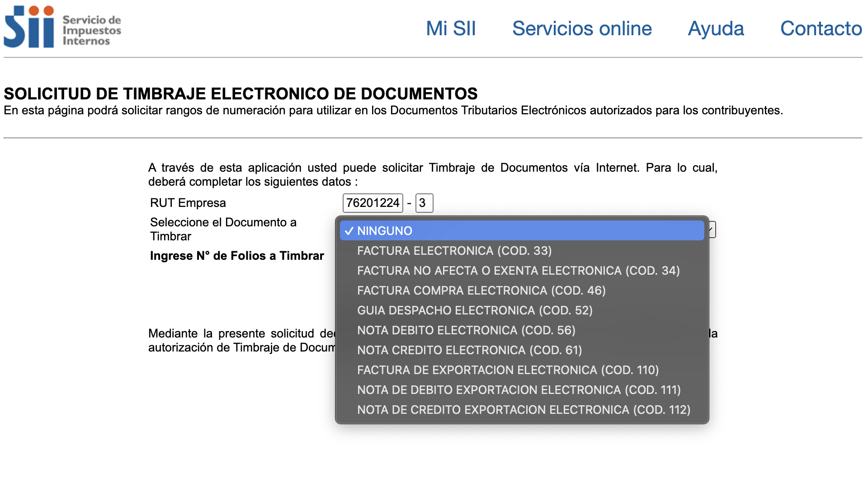Open the Contacto menu

821,28
